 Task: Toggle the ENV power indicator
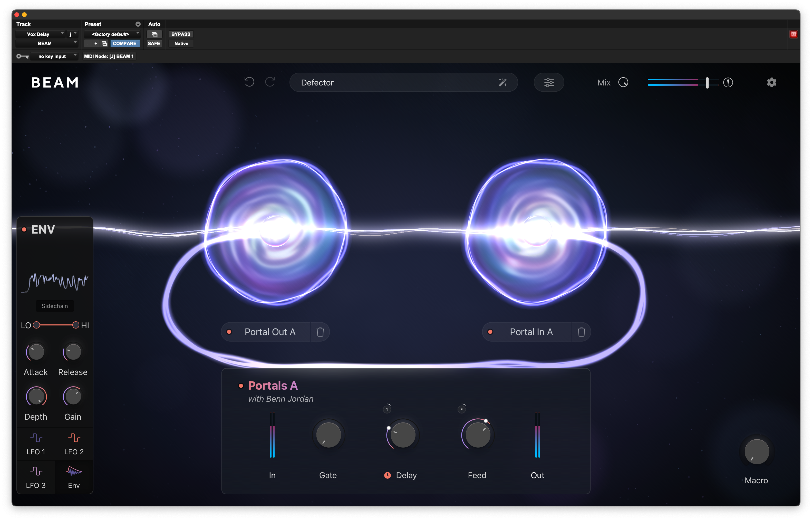coord(24,230)
